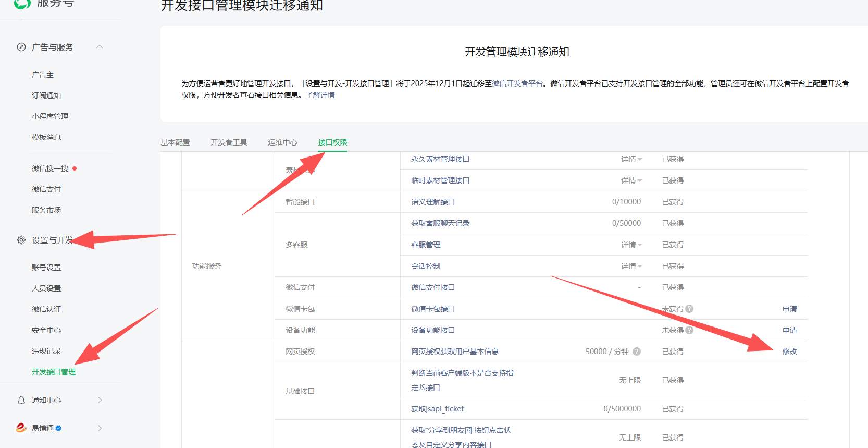Open 详情 dropdown for 永久素材管理接口
The image size is (868, 448).
point(631,159)
